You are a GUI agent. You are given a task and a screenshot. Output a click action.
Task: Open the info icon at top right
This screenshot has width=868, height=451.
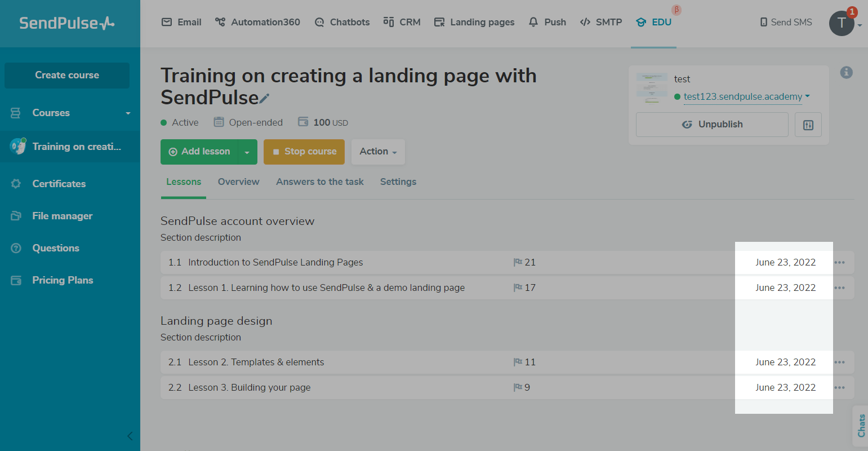(846, 73)
